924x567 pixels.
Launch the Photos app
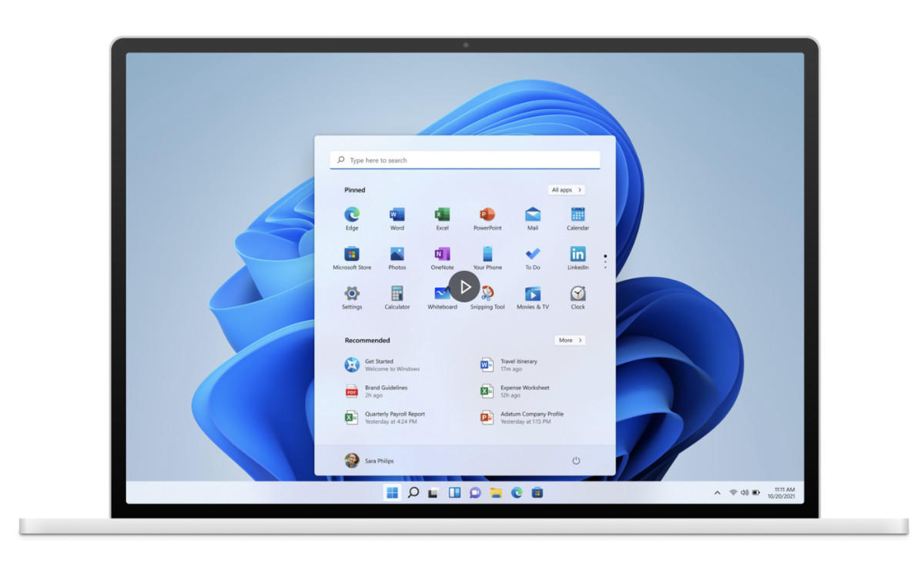(x=397, y=258)
